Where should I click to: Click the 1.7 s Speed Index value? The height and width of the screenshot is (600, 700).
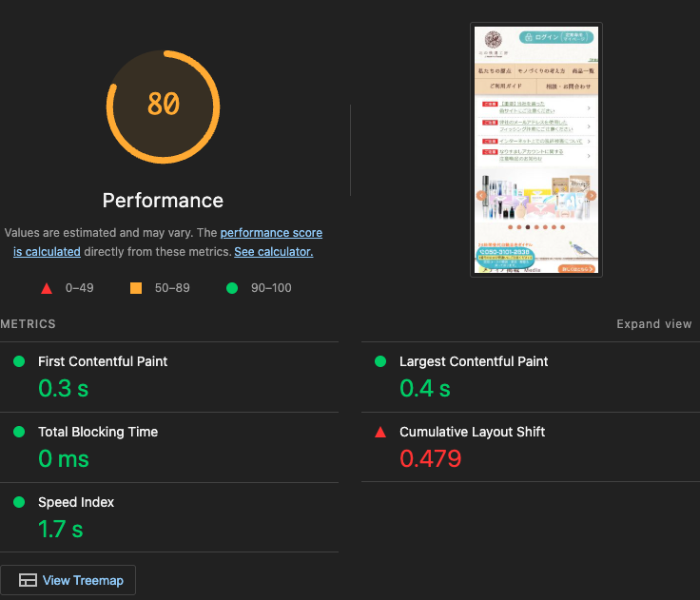(61, 529)
